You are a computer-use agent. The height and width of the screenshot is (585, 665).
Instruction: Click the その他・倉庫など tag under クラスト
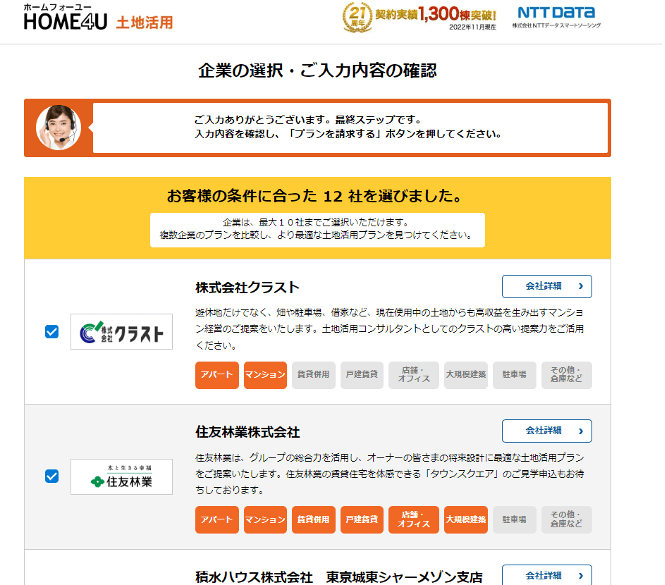pyautogui.click(x=566, y=375)
